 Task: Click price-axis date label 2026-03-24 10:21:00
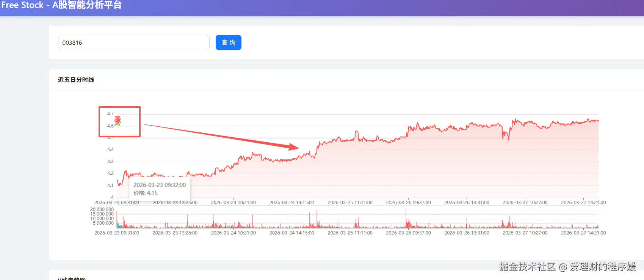tap(233, 203)
